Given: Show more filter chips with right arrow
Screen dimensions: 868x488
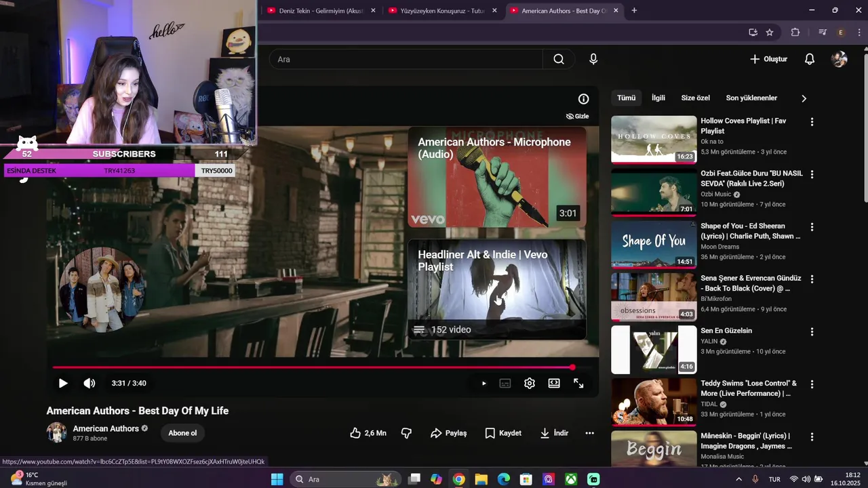Looking at the screenshot, I should tap(804, 98).
